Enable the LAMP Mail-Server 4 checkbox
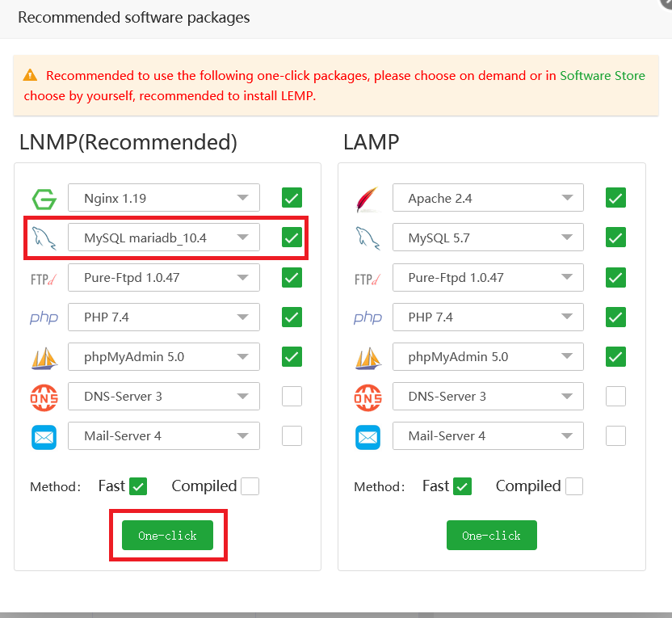 point(615,436)
